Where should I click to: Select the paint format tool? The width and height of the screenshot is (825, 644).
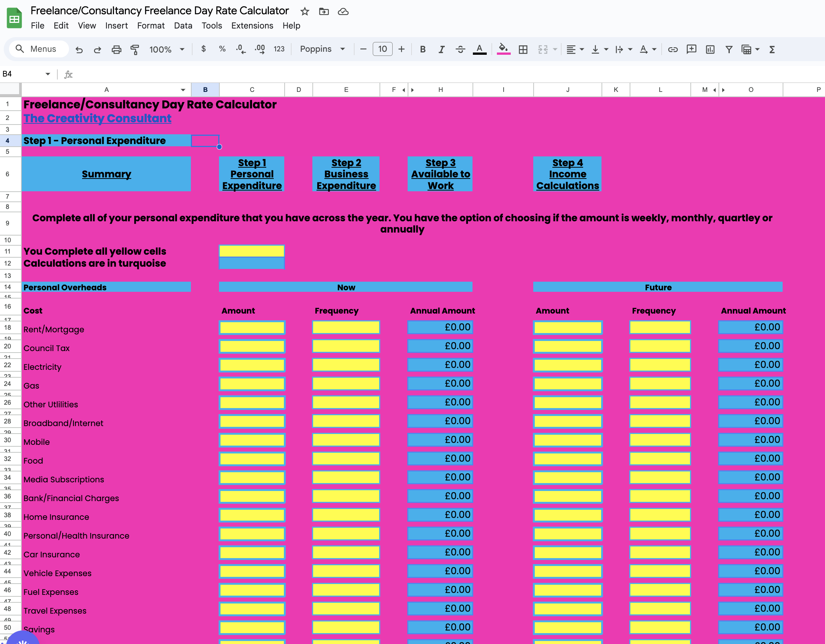[135, 50]
